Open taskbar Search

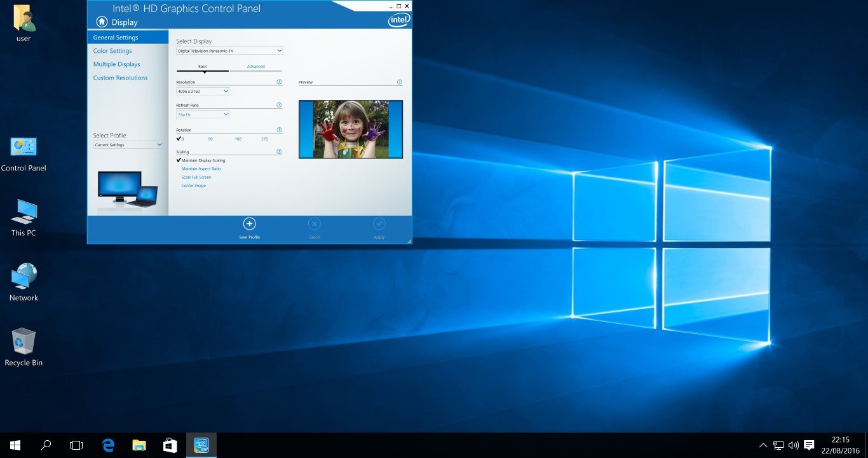pyautogui.click(x=46, y=445)
